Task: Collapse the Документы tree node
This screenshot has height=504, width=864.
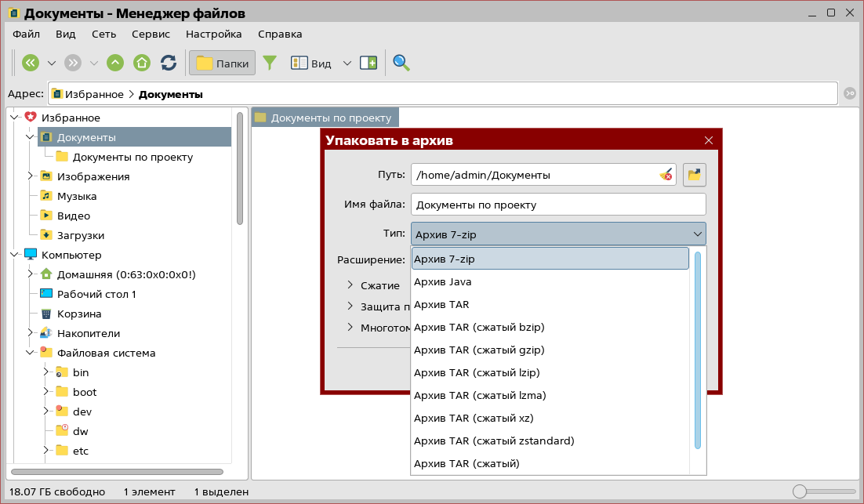Action: [x=31, y=136]
